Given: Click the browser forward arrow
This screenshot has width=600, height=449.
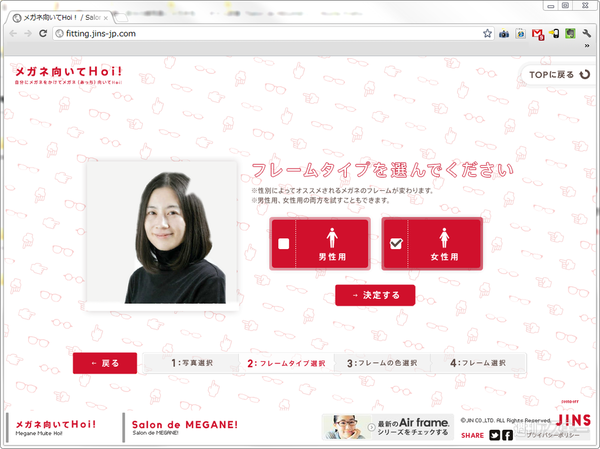Looking at the screenshot, I should 28,34.
